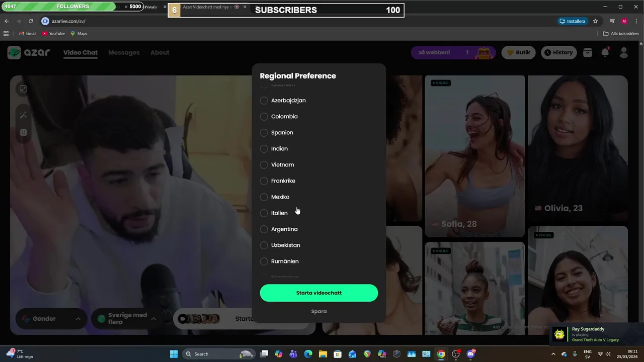Open the Gmail bookmark
Screen dimensions: 644x362
[28, 33]
